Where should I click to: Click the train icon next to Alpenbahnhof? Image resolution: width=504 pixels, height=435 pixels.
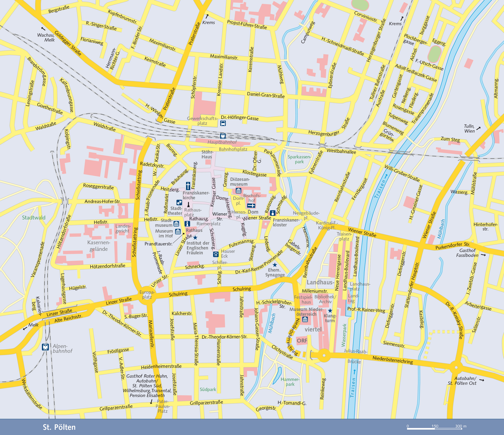[x=45, y=347]
